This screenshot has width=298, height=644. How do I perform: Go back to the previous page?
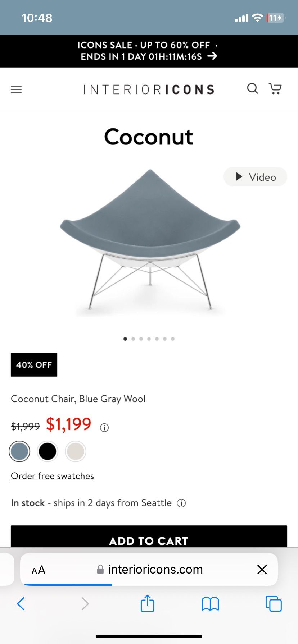pyautogui.click(x=21, y=604)
